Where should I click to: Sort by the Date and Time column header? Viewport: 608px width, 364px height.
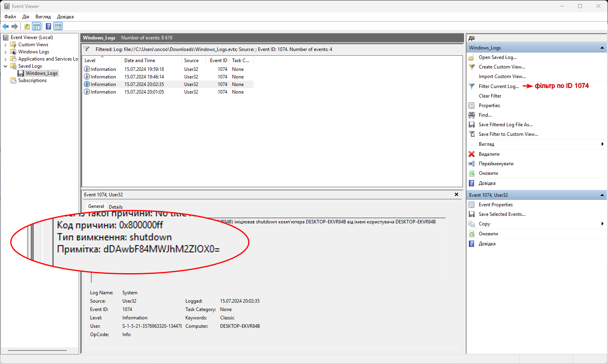pyautogui.click(x=140, y=61)
